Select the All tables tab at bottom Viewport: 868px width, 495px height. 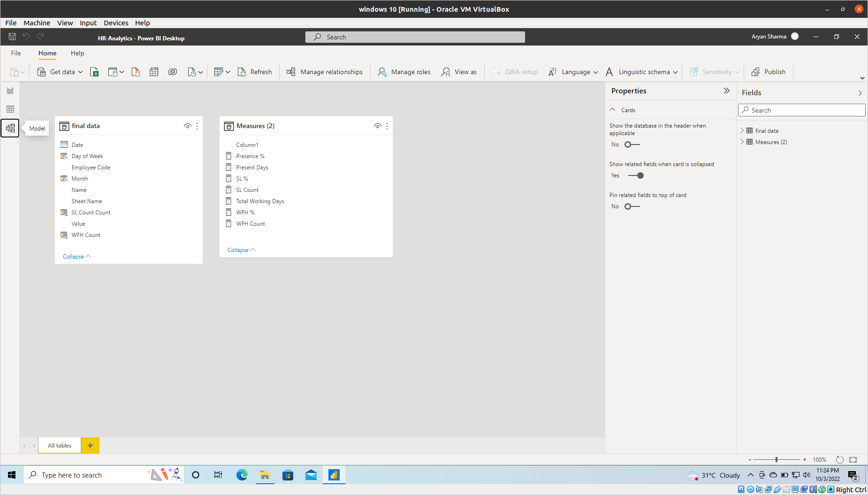(x=59, y=445)
